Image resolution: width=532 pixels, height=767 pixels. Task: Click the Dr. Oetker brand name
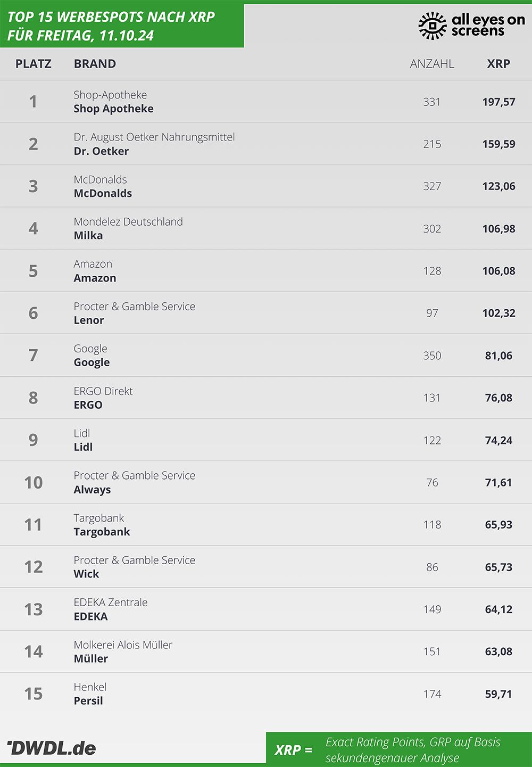(101, 151)
